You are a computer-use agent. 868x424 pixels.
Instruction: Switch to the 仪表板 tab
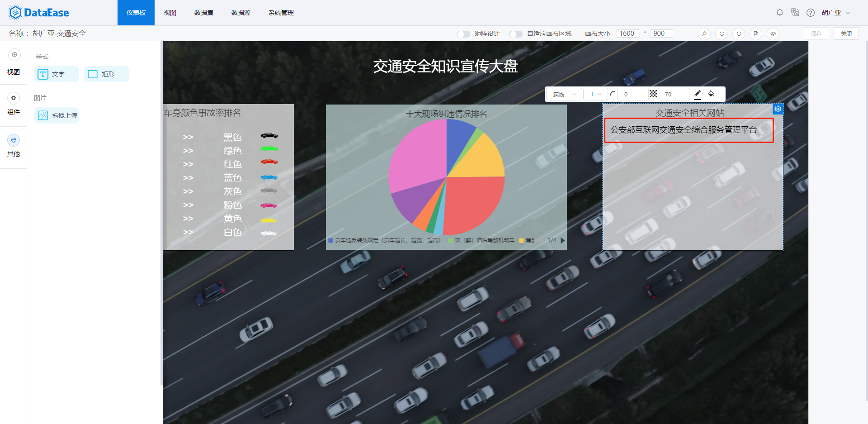(x=136, y=13)
